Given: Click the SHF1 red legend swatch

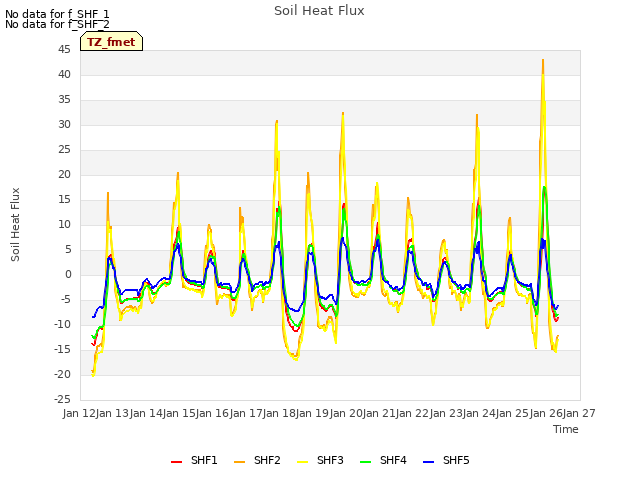Looking at the screenshot, I should pos(176,462).
